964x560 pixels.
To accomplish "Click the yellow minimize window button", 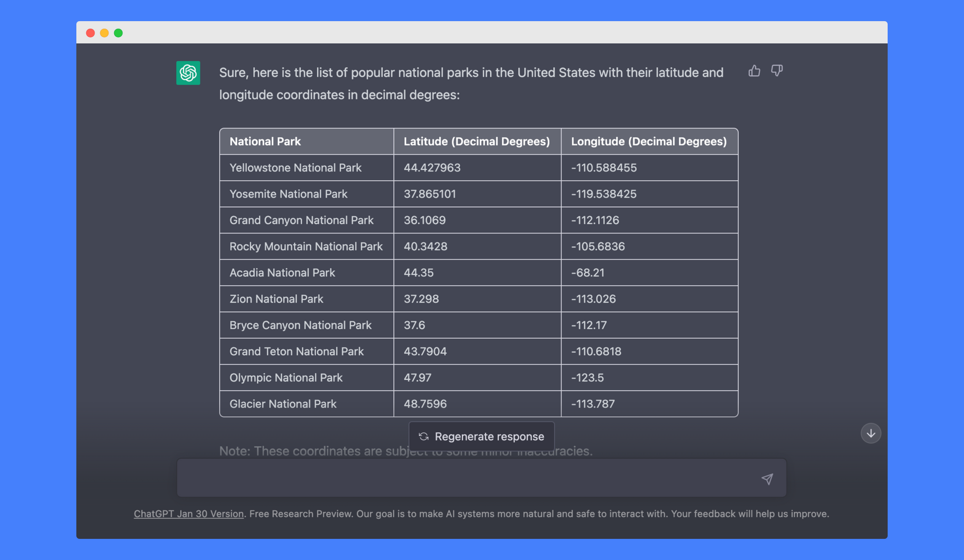I will tap(104, 33).
